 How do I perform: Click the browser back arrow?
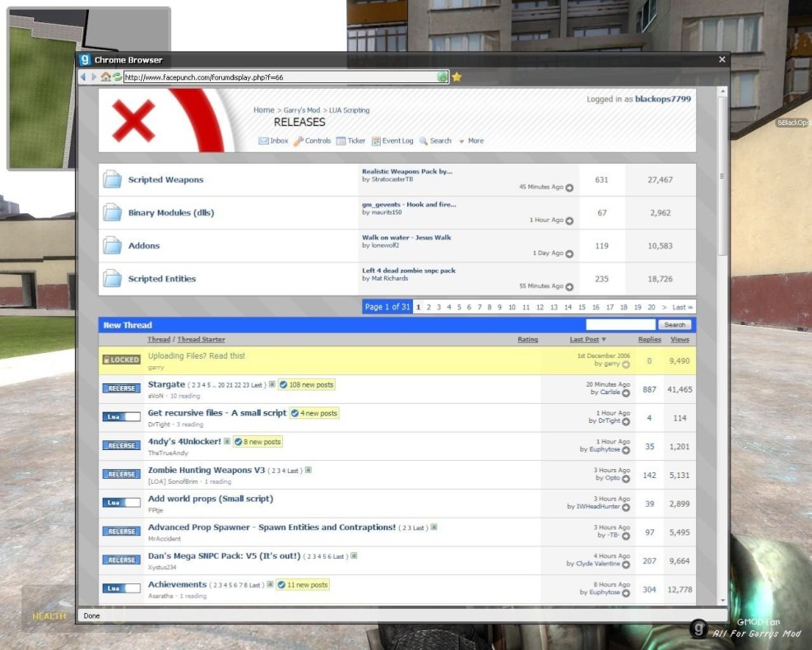(83, 77)
